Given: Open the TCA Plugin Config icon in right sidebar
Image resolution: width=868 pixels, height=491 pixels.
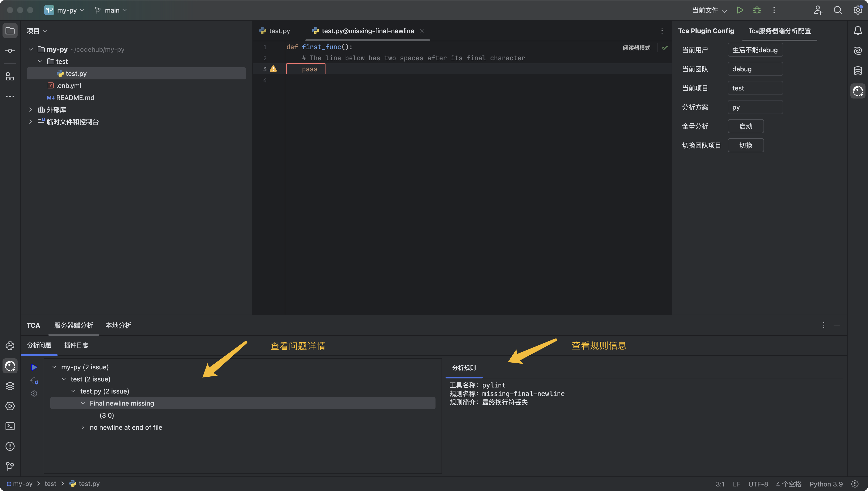Looking at the screenshot, I should pos(858,91).
